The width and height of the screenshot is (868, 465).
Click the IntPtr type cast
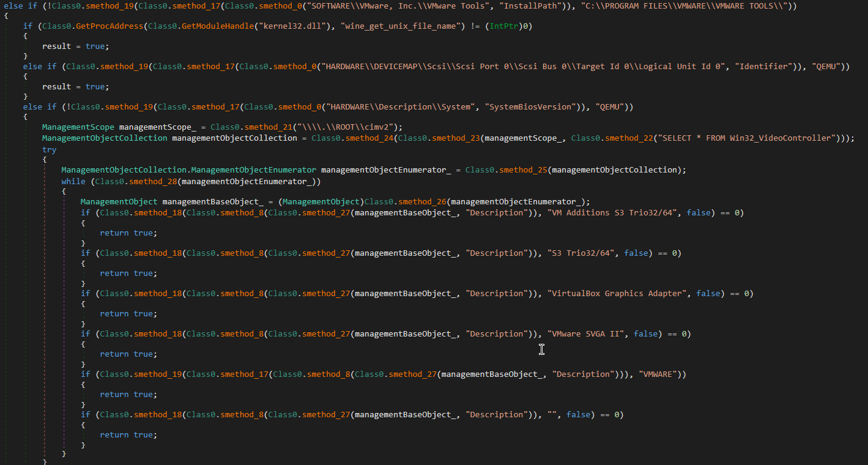(504, 26)
